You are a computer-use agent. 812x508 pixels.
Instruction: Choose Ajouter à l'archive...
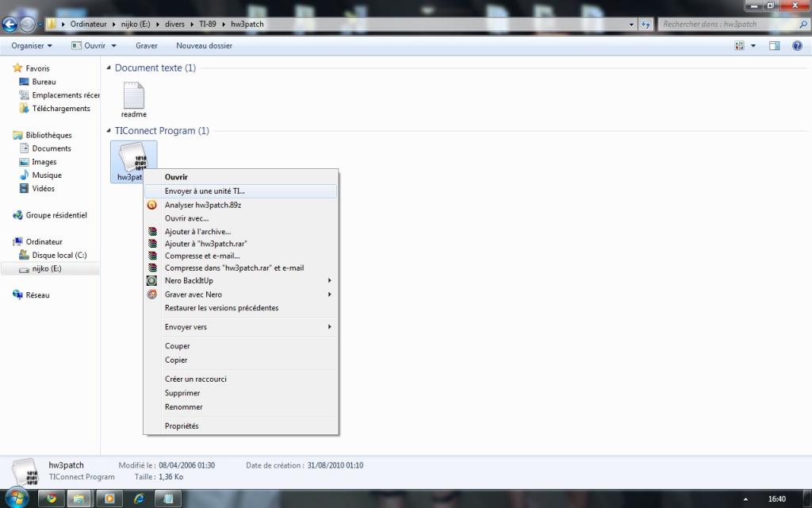point(241,232)
